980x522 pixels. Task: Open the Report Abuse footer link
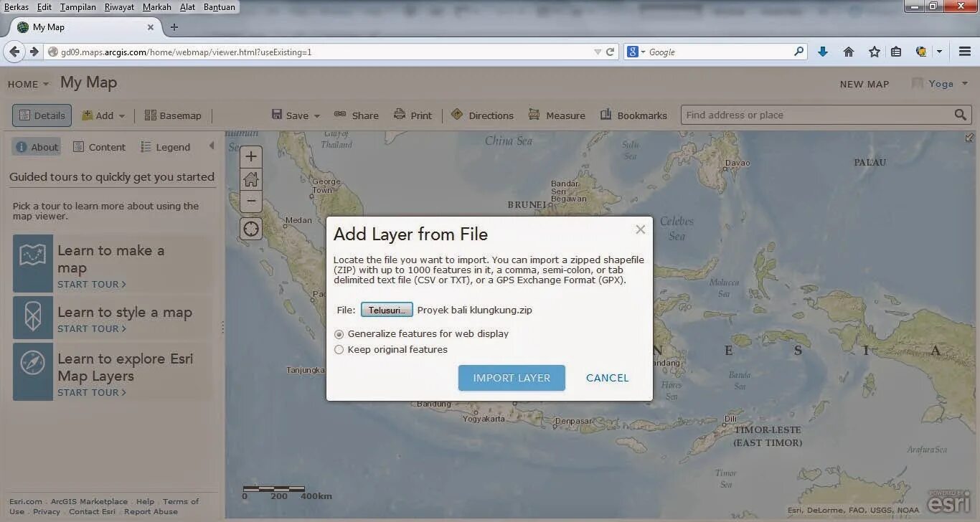151,512
